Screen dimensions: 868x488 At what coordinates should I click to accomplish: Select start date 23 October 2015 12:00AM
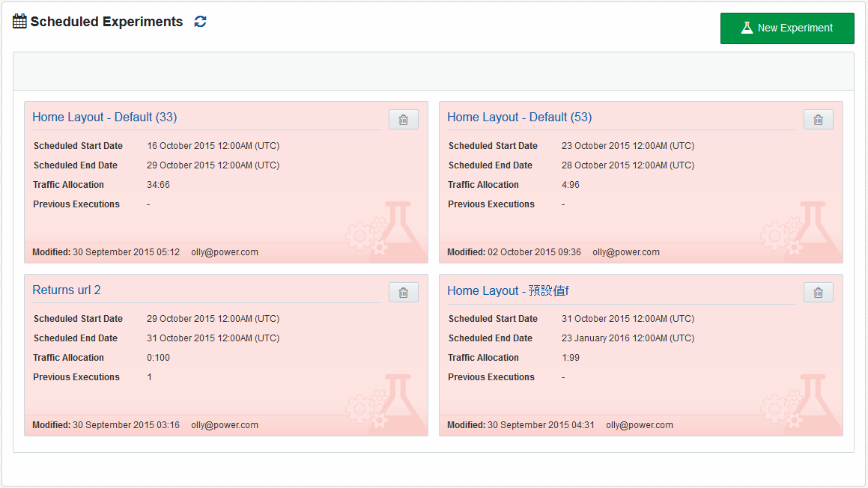click(x=628, y=146)
